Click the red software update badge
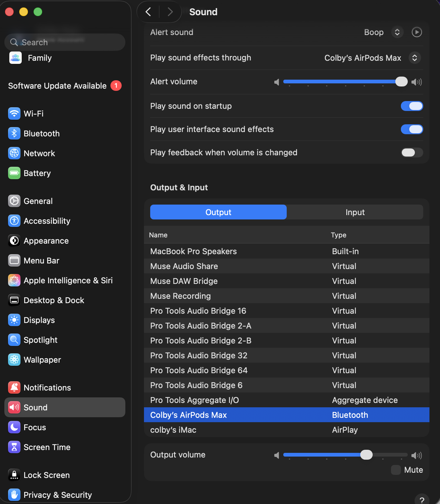 coord(116,86)
